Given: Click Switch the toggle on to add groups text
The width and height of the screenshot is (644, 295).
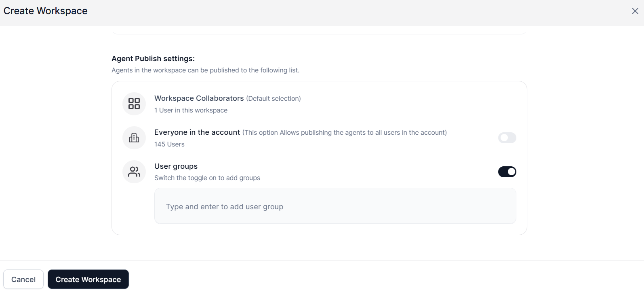Looking at the screenshot, I should 207,178.
